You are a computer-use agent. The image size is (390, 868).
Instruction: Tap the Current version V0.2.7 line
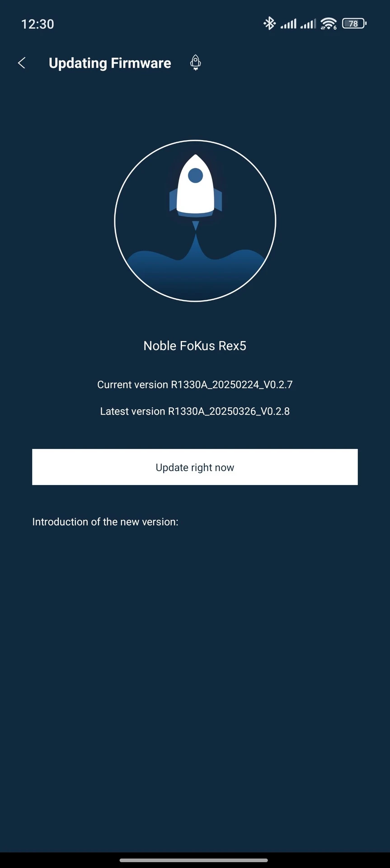tap(195, 385)
